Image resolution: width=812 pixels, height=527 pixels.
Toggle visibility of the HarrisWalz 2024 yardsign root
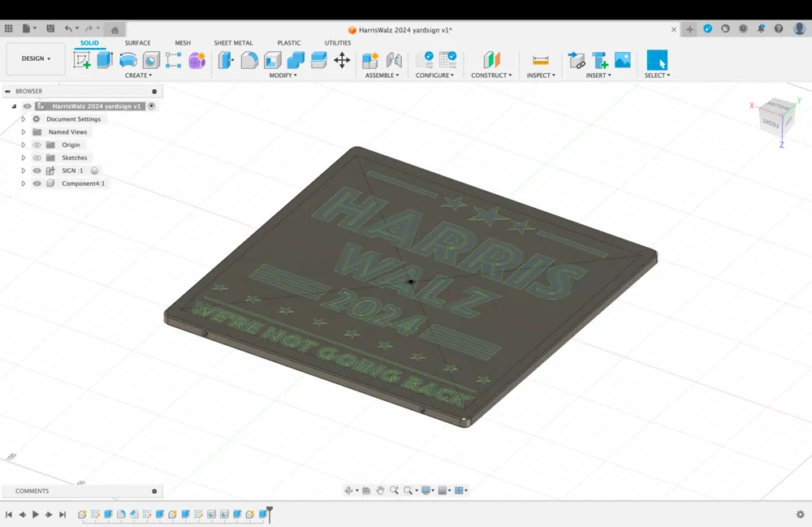[27, 106]
